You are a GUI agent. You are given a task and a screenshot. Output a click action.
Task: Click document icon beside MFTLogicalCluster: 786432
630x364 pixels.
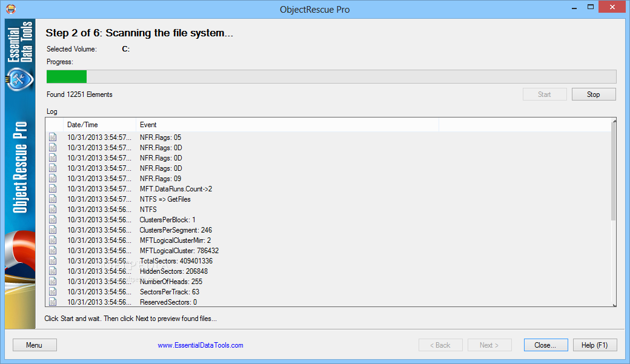coord(53,251)
